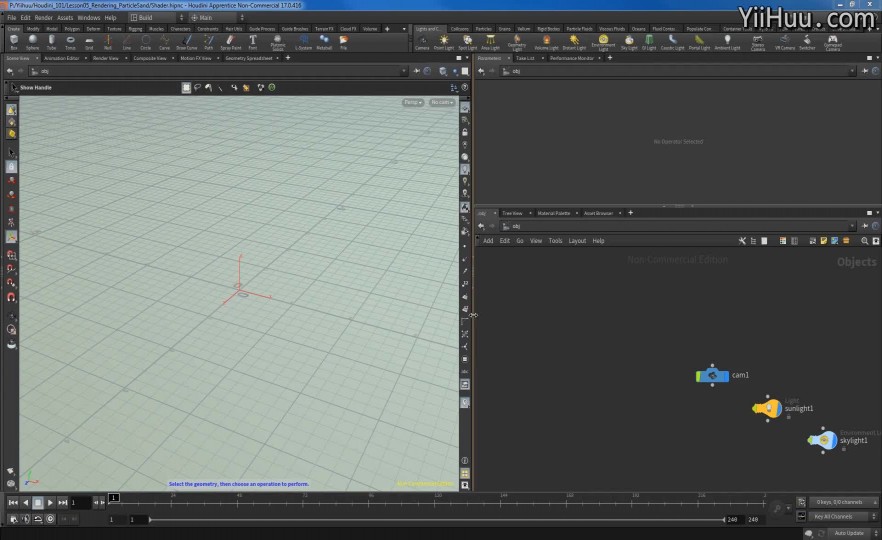This screenshot has width=882, height=540.
Task: Select the Tube shelf tool
Action: [x=51, y=42]
